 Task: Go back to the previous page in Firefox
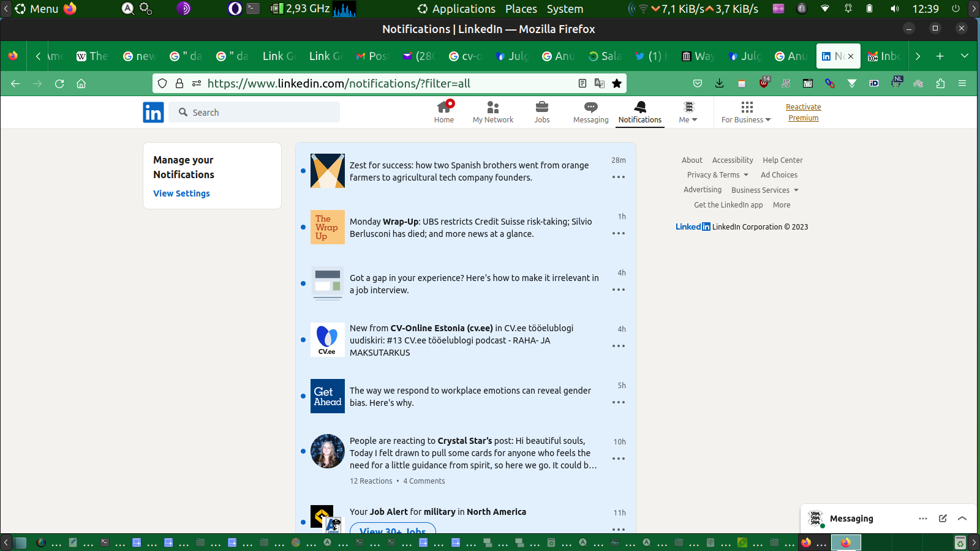(x=15, y=84)
